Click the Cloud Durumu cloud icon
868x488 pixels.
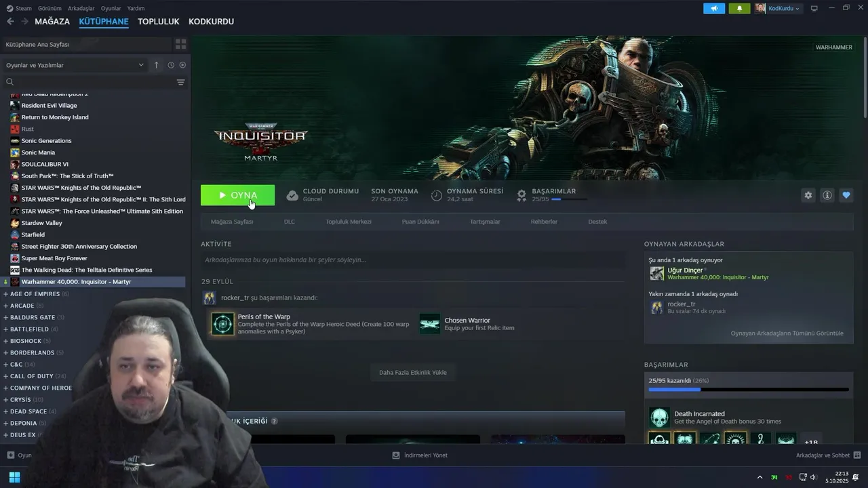pos(292,195)
